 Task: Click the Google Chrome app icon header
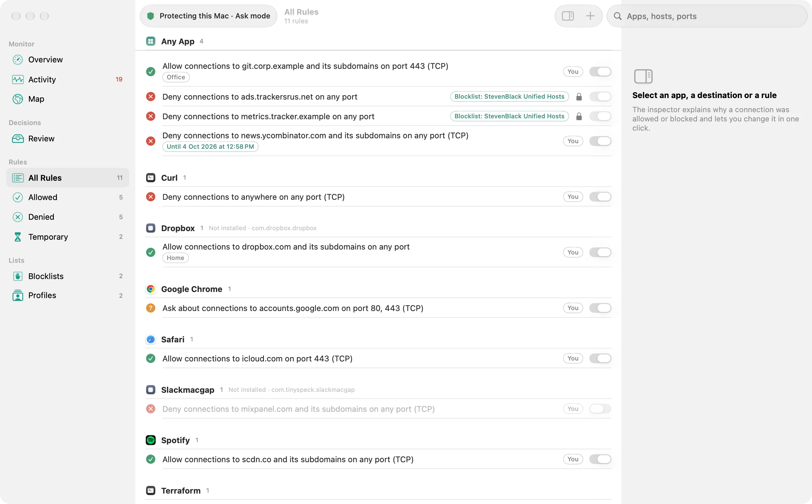point(151,289)
